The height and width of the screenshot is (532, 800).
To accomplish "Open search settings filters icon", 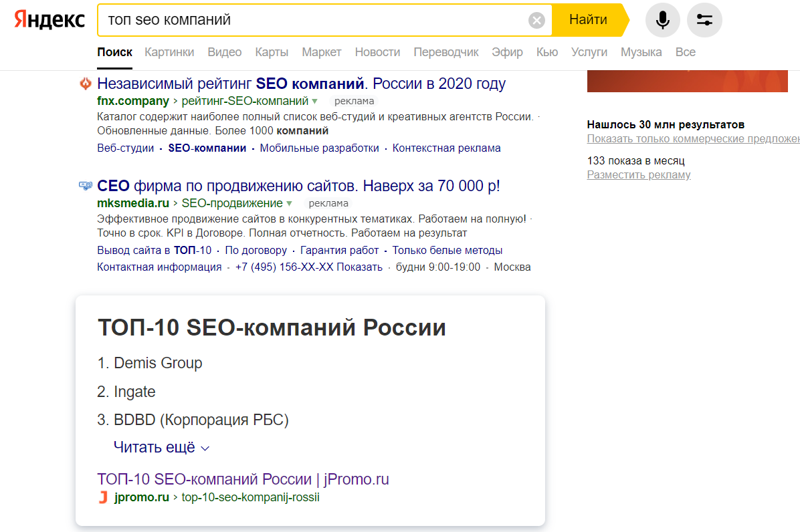I will 704,20.
